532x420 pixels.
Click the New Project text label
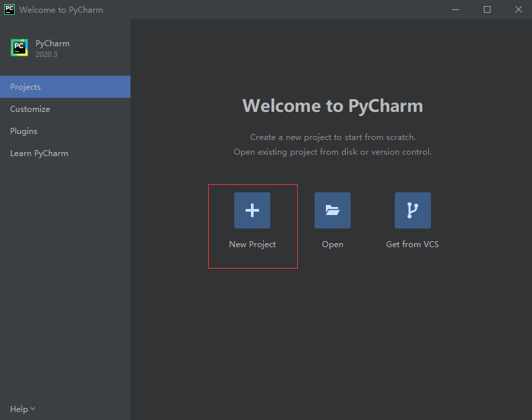[x=252, y=244]
